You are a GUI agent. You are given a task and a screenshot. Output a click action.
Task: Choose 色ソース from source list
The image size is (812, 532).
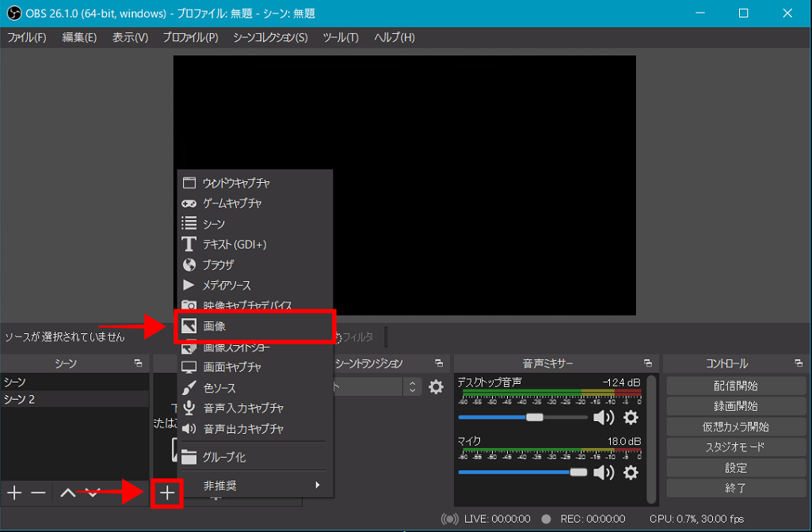point(255,388)
